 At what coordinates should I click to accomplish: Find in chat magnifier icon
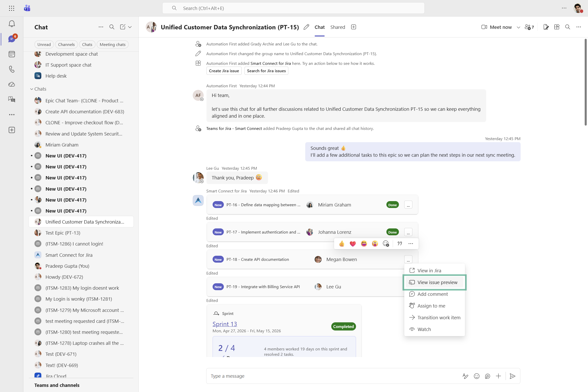pos(568,27)
